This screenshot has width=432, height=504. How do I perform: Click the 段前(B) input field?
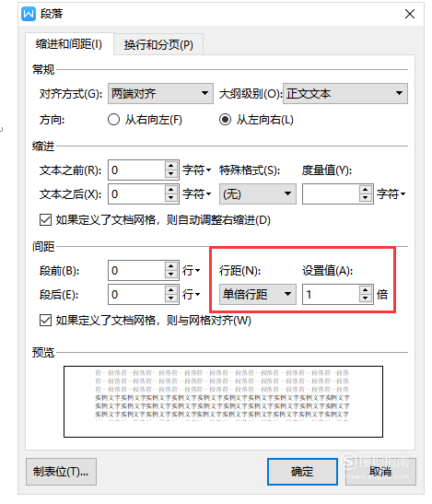click(136, 270)
